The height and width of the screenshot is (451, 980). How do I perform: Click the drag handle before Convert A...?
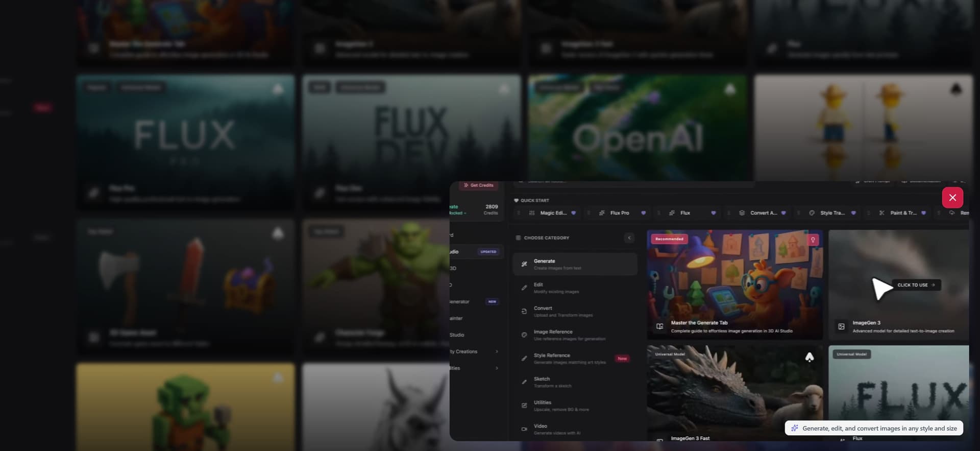coord(728,213)
